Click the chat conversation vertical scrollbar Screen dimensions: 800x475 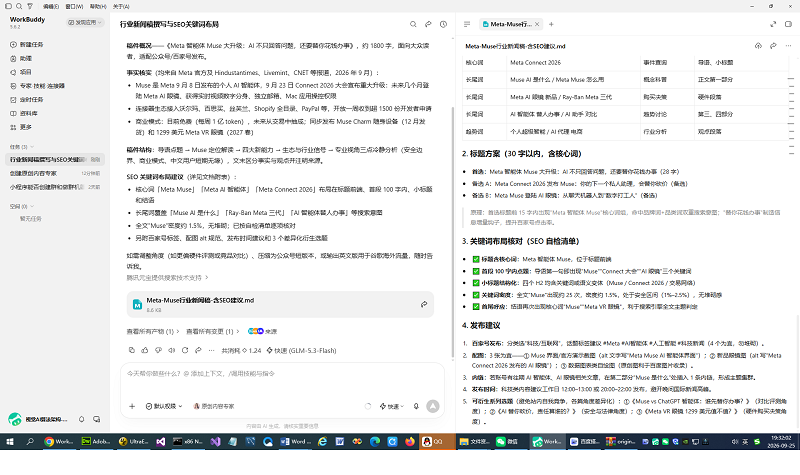[453, 232]
